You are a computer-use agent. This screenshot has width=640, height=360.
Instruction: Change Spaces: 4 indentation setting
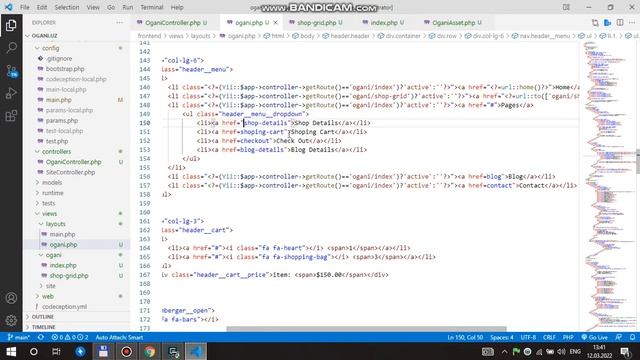coord(502,338)
